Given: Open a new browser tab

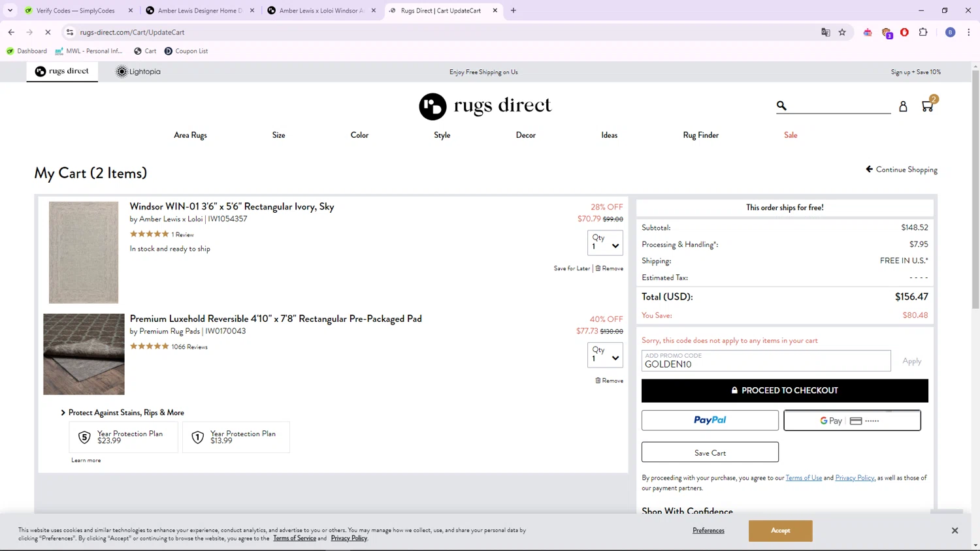Looking at the screenshot, I should click(514, 10).
